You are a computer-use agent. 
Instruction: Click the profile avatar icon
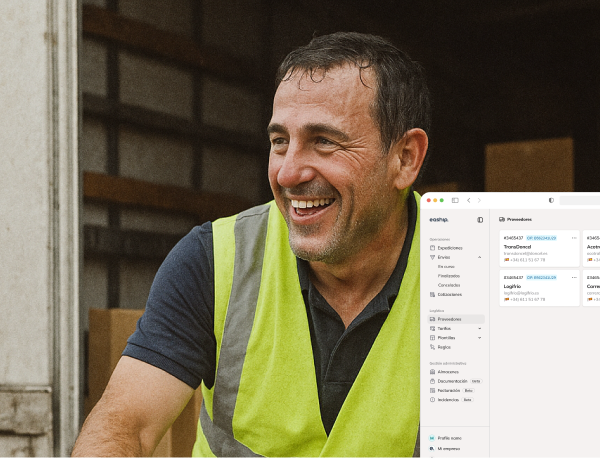pyautogui.click(x=432, y=438)
